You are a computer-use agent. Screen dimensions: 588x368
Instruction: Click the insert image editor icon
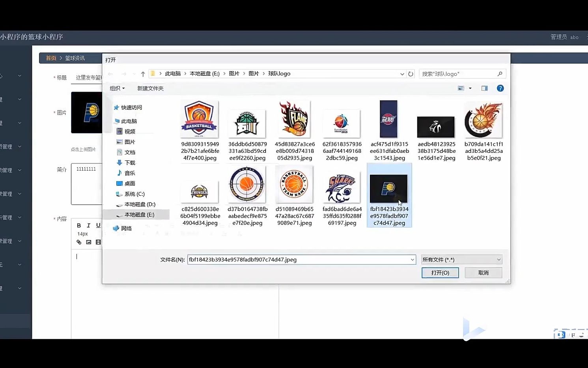tap(89, 242)
